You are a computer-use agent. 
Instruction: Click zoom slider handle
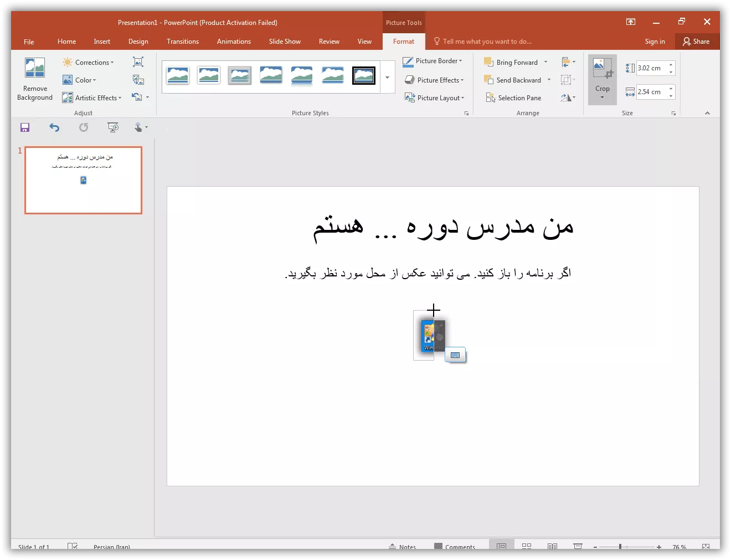[620, 547]
